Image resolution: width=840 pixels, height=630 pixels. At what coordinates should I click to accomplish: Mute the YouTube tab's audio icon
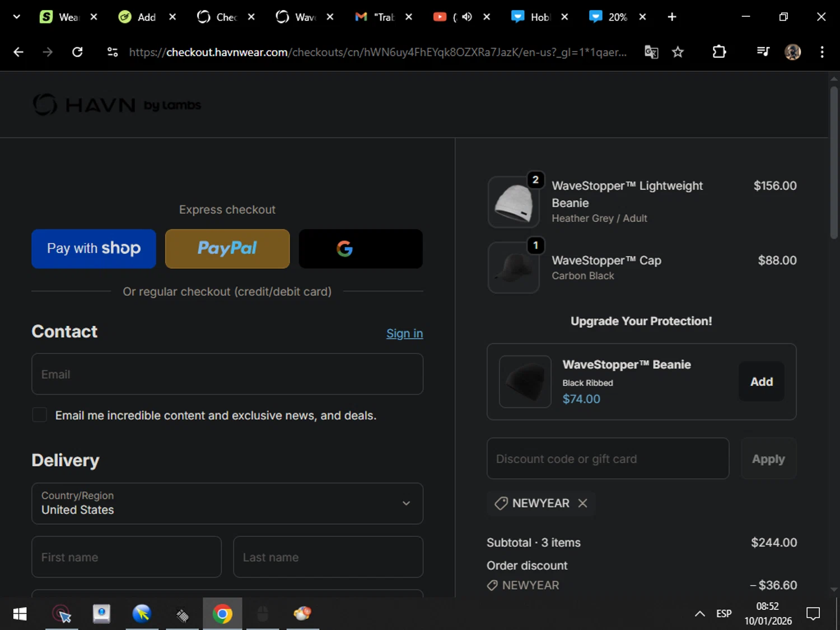467,17
